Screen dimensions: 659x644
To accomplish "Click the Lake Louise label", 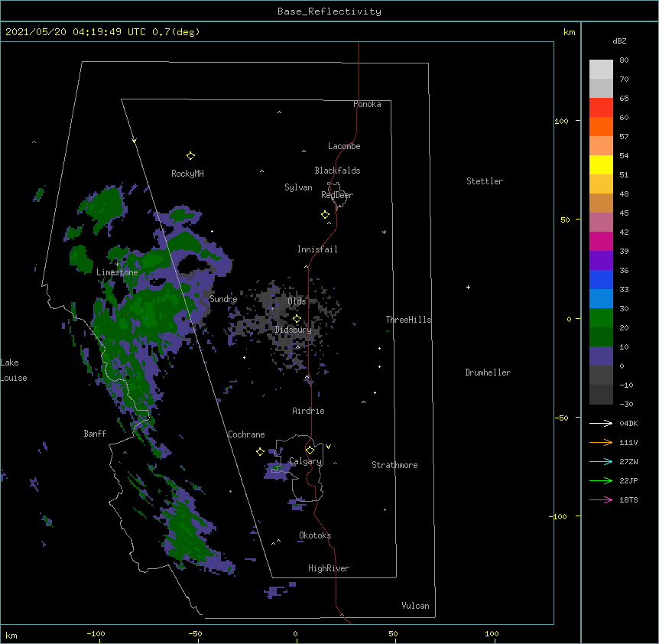I will [x=14, y=370].
